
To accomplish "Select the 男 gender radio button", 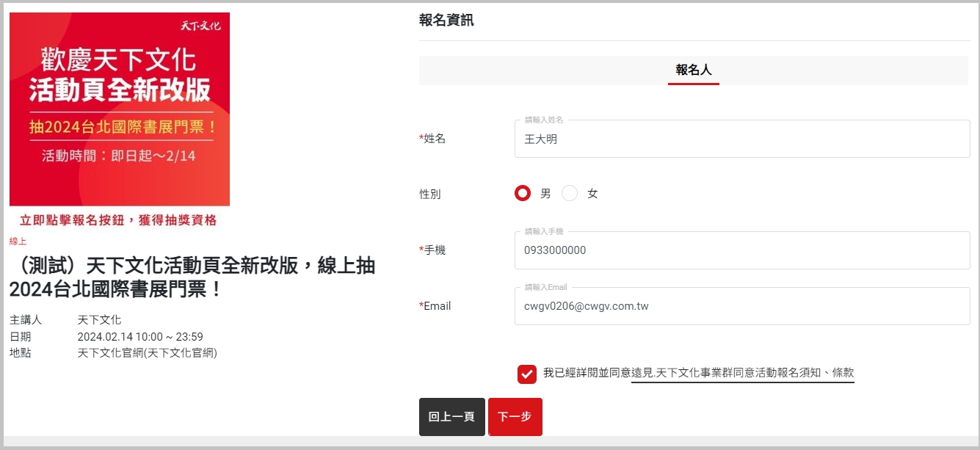I will pyautogui.click(x=523, y=194).
